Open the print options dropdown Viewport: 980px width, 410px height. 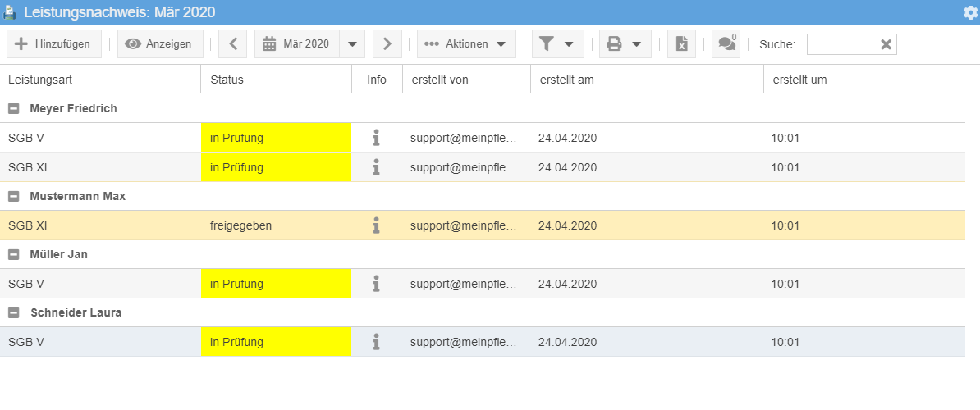coord(625,44)
